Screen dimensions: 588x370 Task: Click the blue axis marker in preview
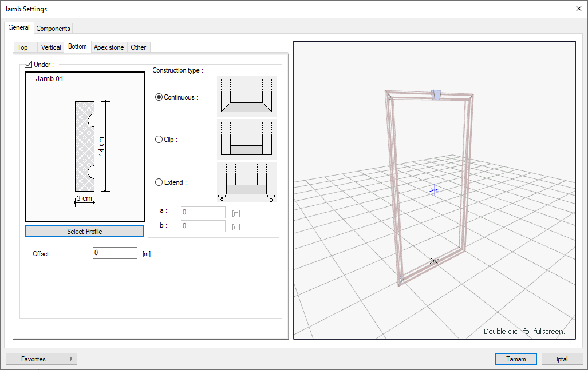[x=434, y=189]
